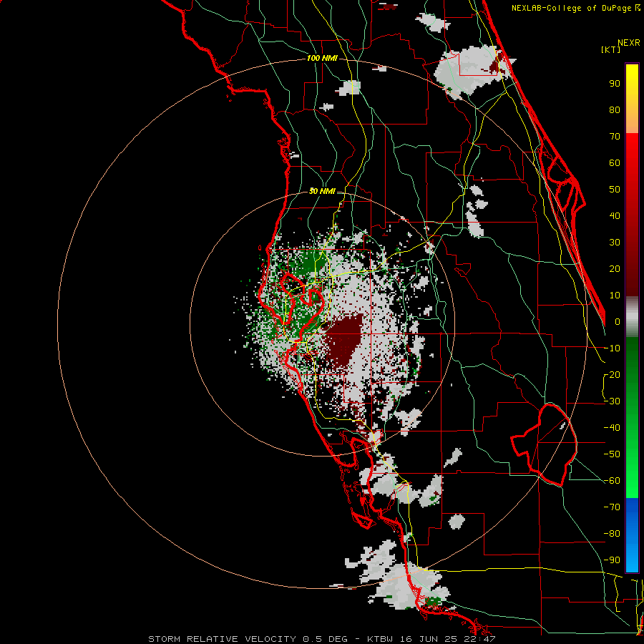Click the 70 value on the velocity scale
The width and height of the screenshot is (644, 644).
[615, 137]
